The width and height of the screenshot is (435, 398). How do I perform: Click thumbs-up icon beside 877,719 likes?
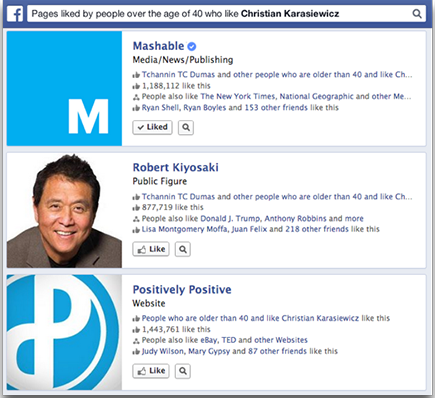pyautogui.click(x=136, y=208)
